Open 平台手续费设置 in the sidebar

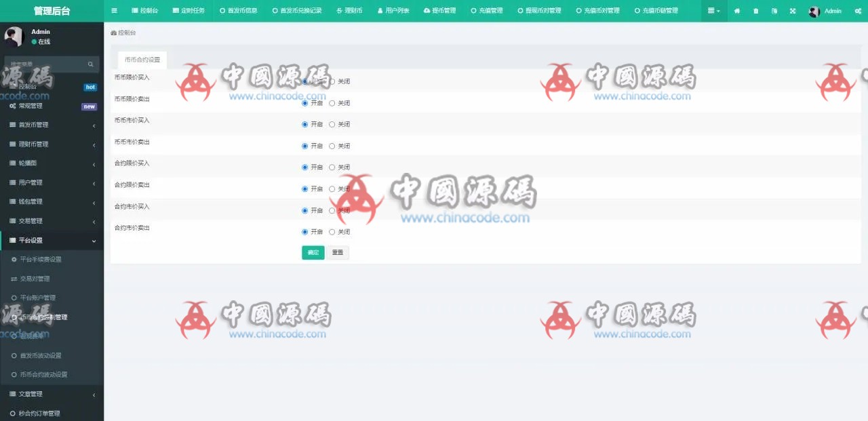tap(41, 260)
